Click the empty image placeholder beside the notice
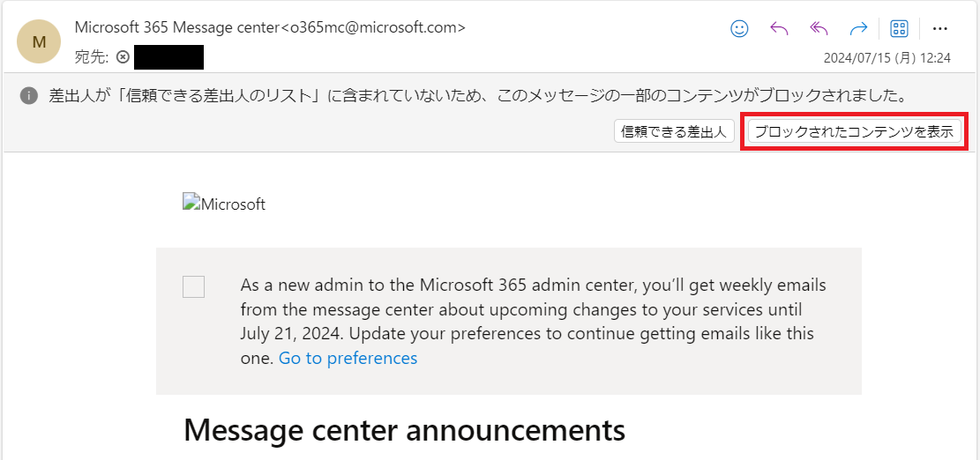980x460 pixels. 193,286
